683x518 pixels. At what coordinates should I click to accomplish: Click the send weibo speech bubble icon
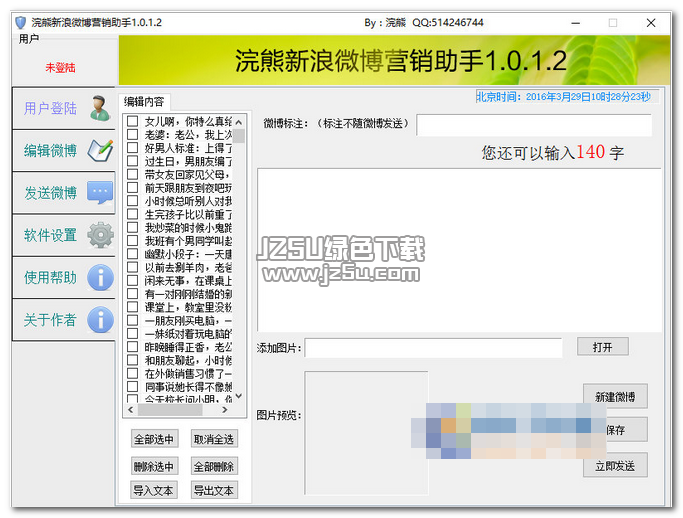pos(100,193)
